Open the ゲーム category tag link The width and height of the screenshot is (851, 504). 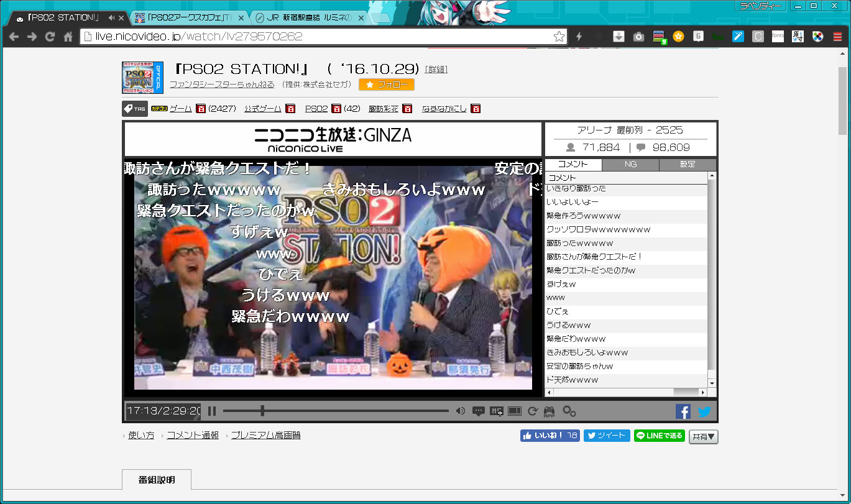click(x=180, y=109)
